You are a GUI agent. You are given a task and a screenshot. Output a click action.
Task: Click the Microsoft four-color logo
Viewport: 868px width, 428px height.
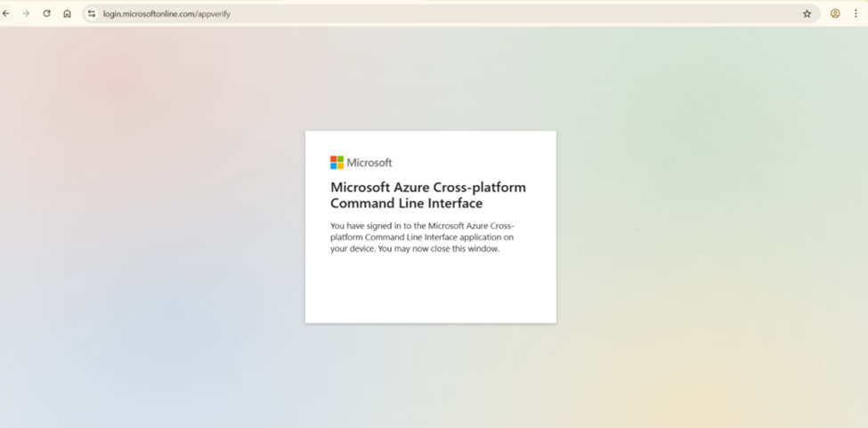(x=337, y=163)
